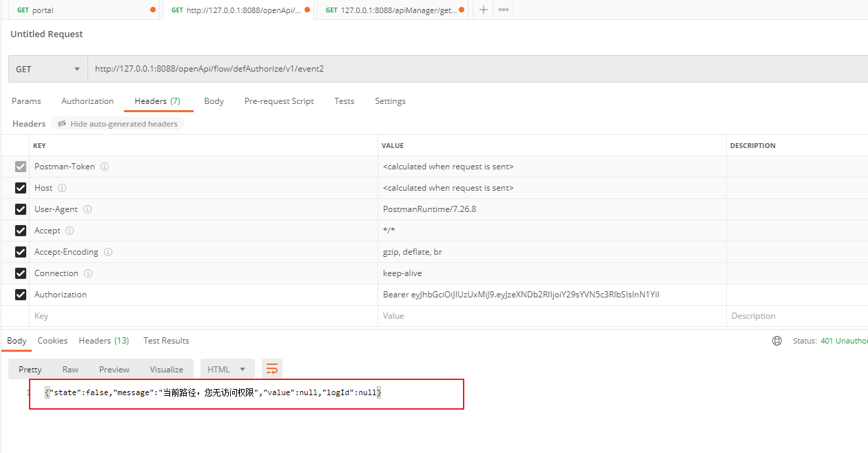The image size is (868, 453).
Task: Uncheck the Authorization header checkbox
Action: [21, 295]
